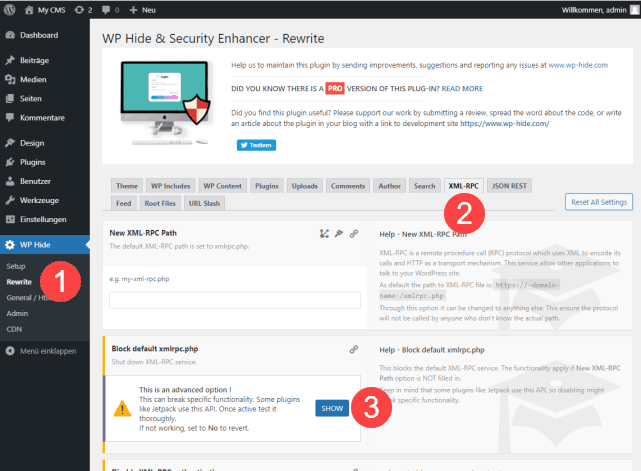641x471 pixels.
Task: Click Willkommen, admin account text
Action: [x=594, y=10]
